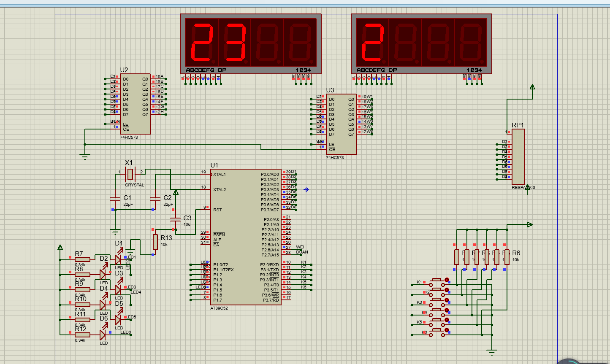
Task: Select the R10 resistor
Action: pos(82,305)
